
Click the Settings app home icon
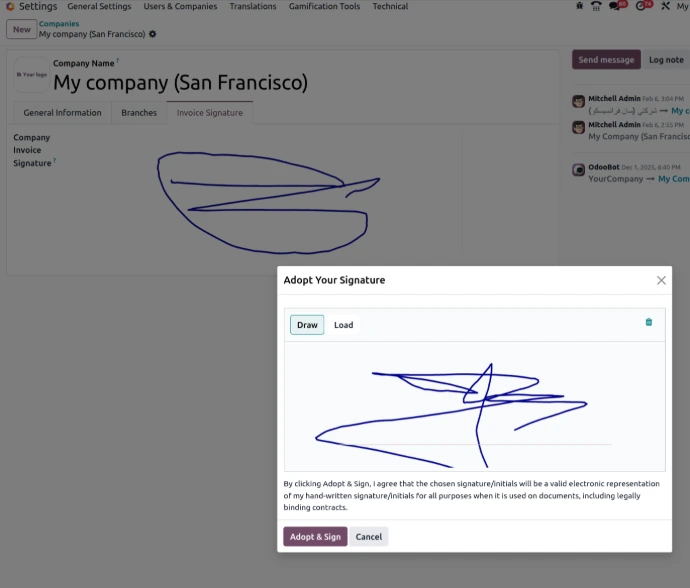click(10, 6)
